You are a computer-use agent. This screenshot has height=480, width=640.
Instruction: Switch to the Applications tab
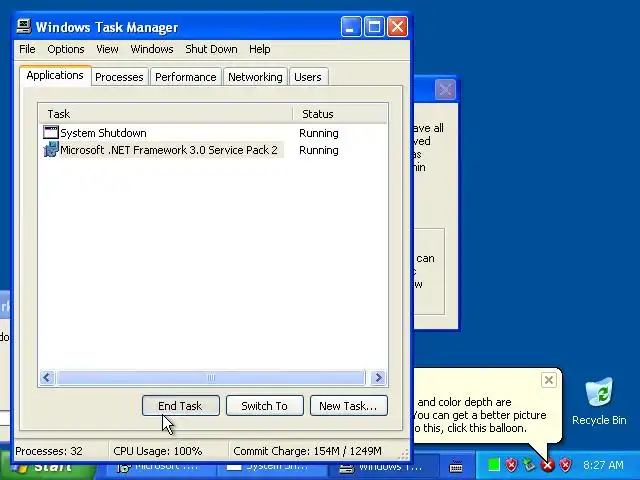[55, 76]
